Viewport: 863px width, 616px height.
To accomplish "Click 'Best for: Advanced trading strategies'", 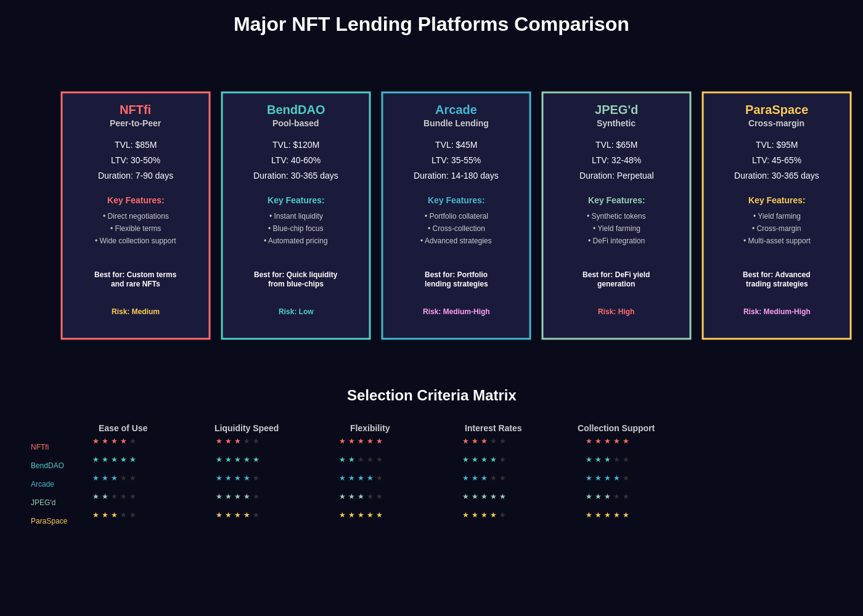I will tap(777, 279).
